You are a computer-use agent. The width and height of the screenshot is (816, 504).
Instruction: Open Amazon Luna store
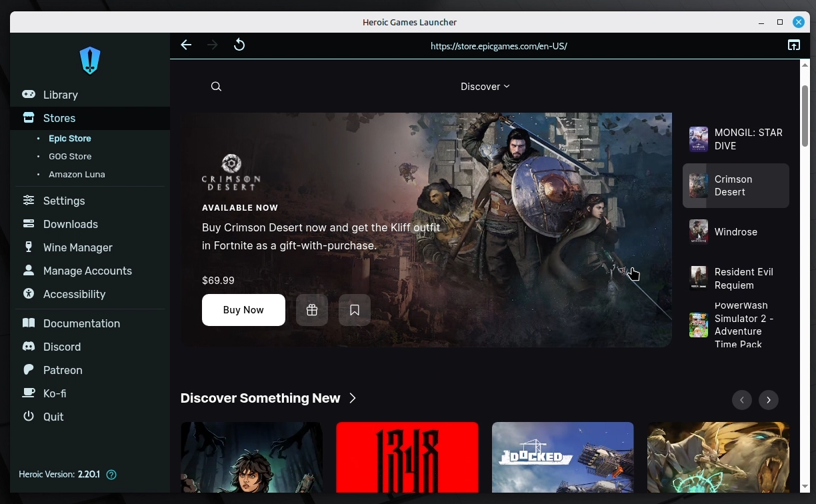pos(77,174)
